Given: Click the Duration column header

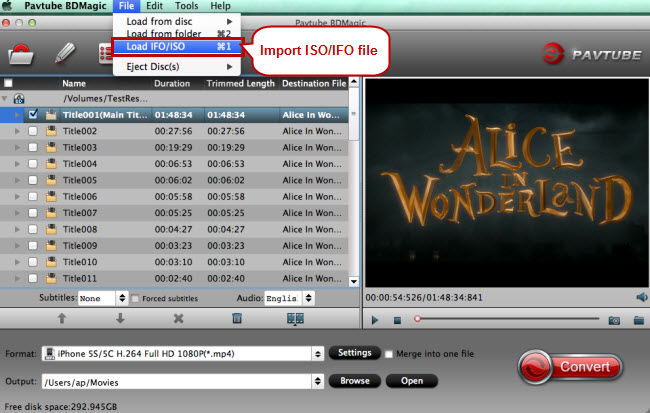Looking at the screenshot, I should [172, 83].
